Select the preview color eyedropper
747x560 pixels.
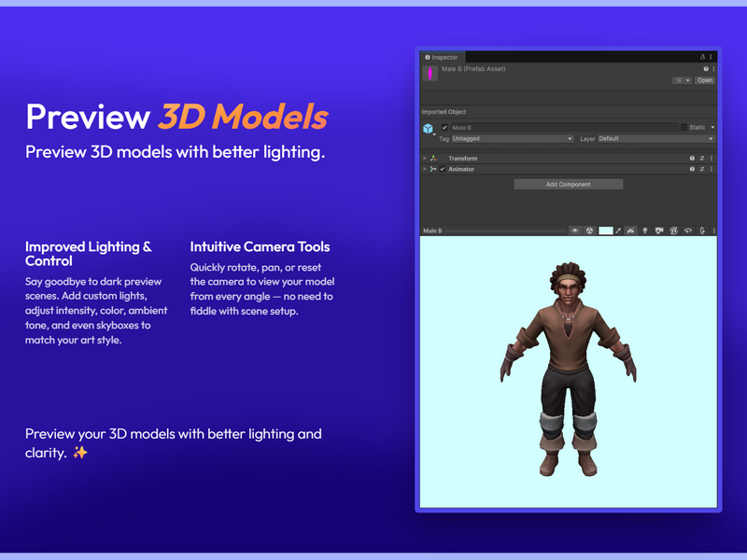618,231
